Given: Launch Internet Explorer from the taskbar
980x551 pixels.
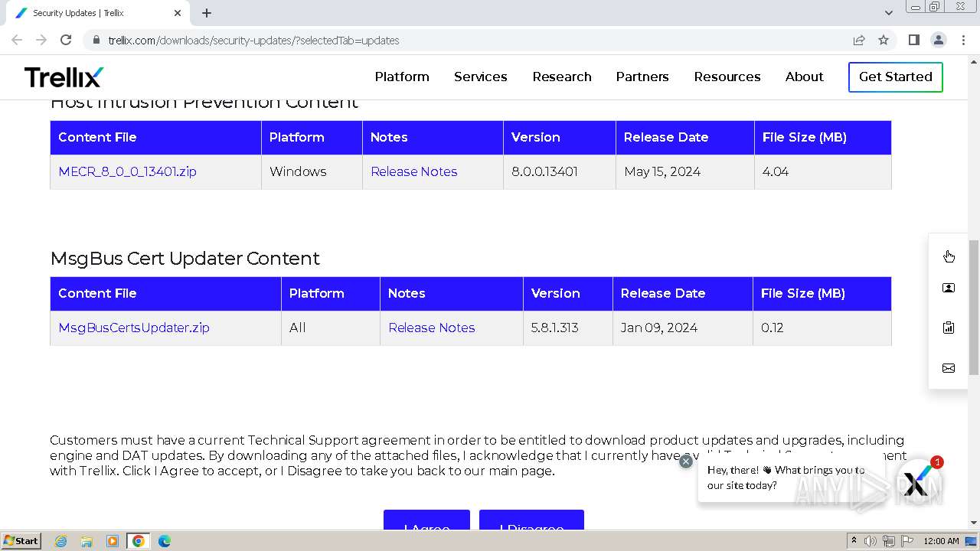Looking at the screenshot, I should (60, 541).
